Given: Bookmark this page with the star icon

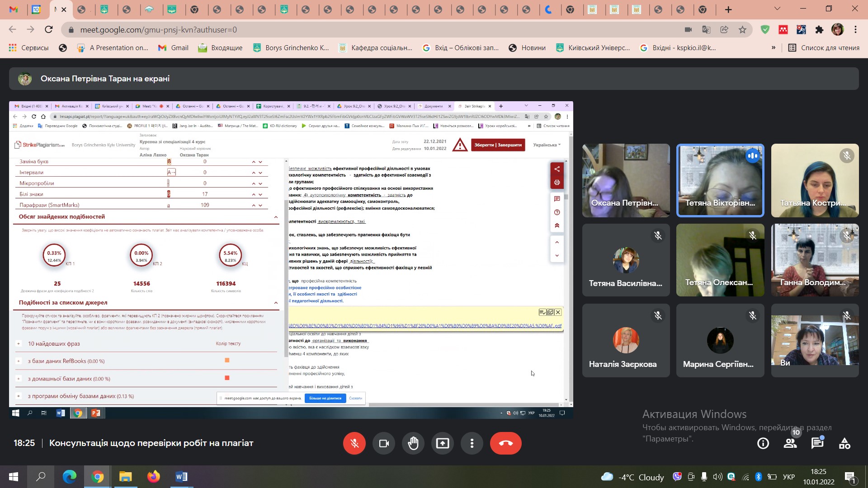Looking at the screenshot, I should (x=742, y=30).
